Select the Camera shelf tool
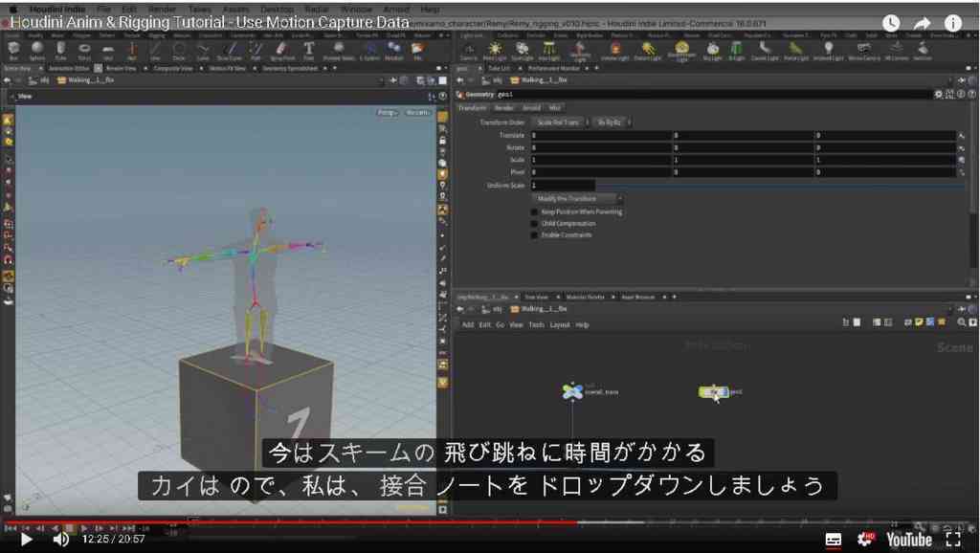The width and height of the screenshot is (980, 553). click(469, 50)
